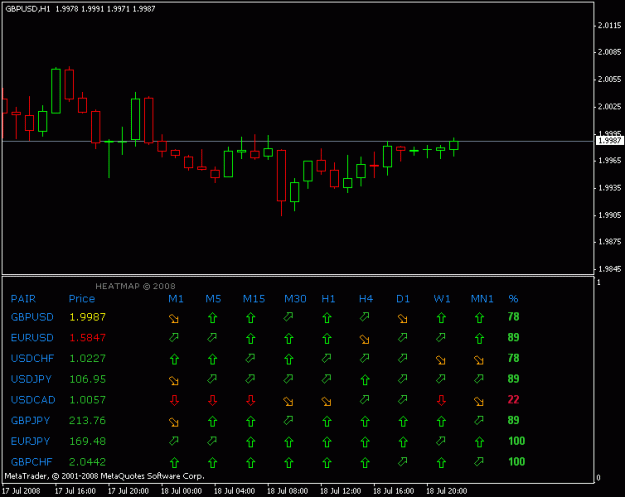Click the EURJPY pair label
This screenshot has height=497, width=625.
[x=30, y=442]
